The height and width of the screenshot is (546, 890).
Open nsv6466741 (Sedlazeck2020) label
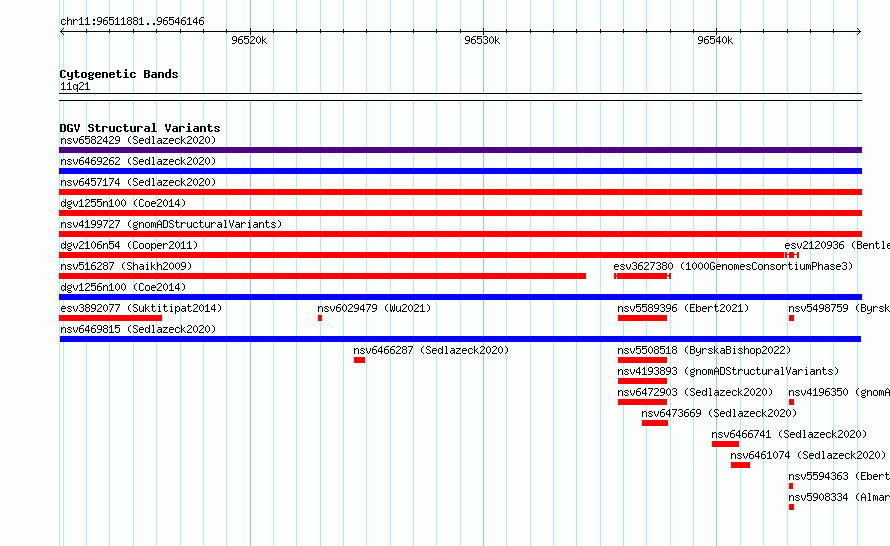pyautogui.click(x=789, y=434)
